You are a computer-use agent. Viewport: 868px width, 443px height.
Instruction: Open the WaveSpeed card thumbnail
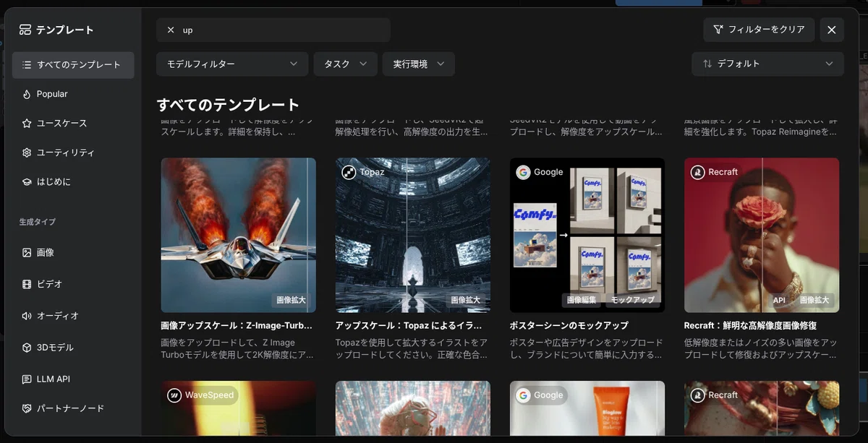pyautogui.click(x=238, y=408)
